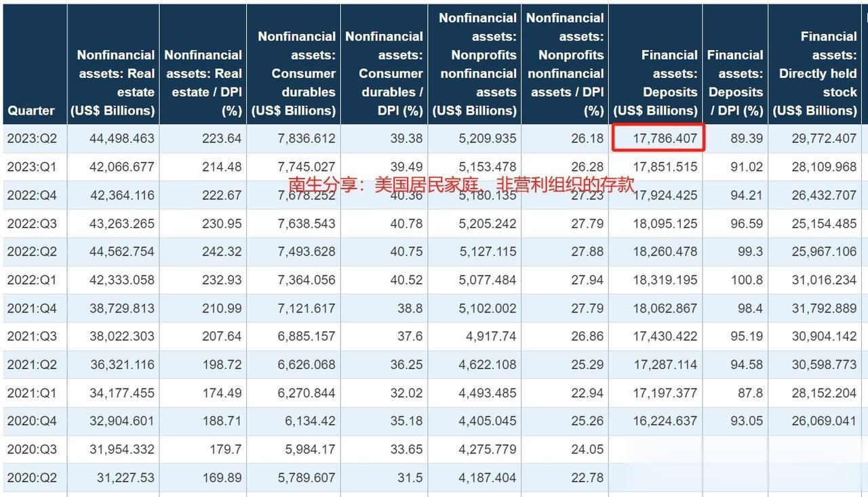Select the stock value 29,772.407
The height and width of the screenshot is (497, 868).
tap(824, 138)
